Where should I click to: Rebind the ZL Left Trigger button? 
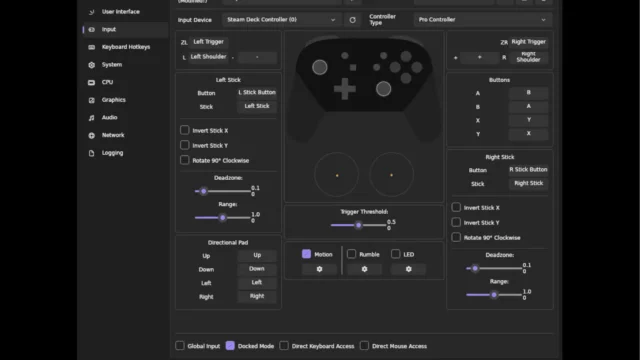[x=209, y=42]
